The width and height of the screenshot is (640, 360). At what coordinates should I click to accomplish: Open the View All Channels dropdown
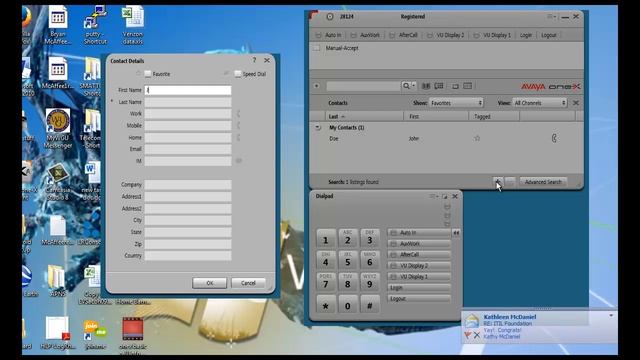[540, 103]
